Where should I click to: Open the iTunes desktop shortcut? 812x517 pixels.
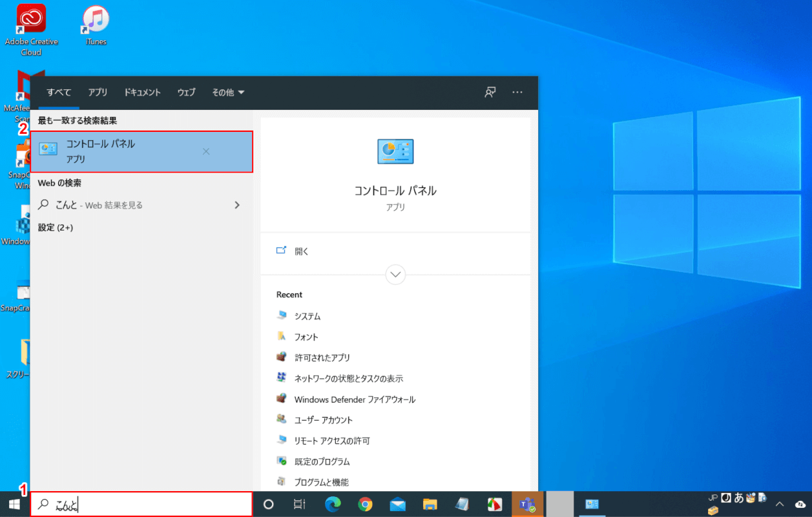[96, 26]
